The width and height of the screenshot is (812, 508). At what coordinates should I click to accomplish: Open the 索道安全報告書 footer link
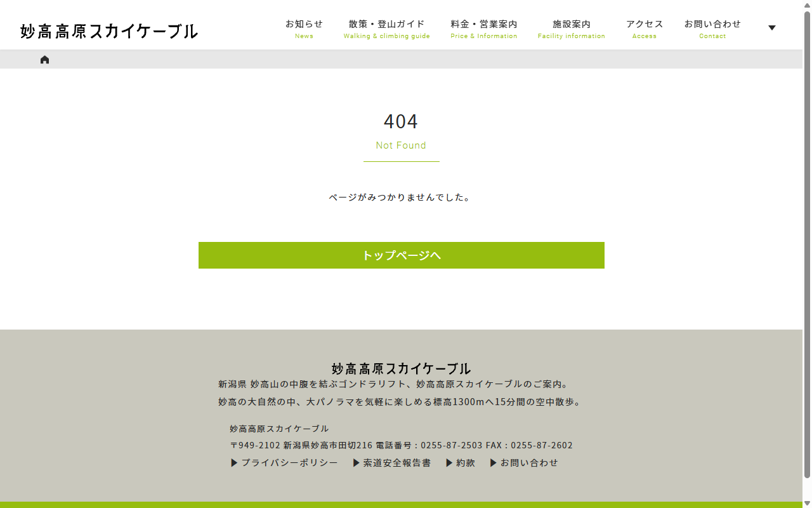click(392, 463)
